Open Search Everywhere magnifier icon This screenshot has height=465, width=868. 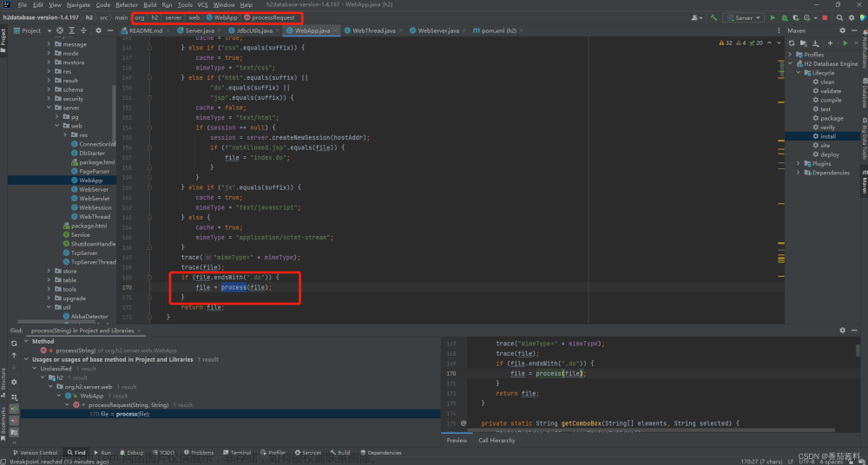point(839,17)
